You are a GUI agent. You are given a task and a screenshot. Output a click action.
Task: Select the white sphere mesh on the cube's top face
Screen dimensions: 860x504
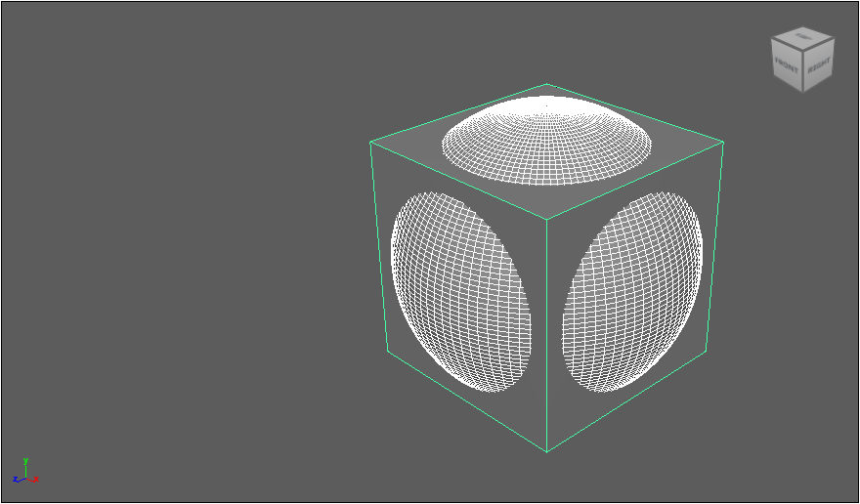click(545, 140)
